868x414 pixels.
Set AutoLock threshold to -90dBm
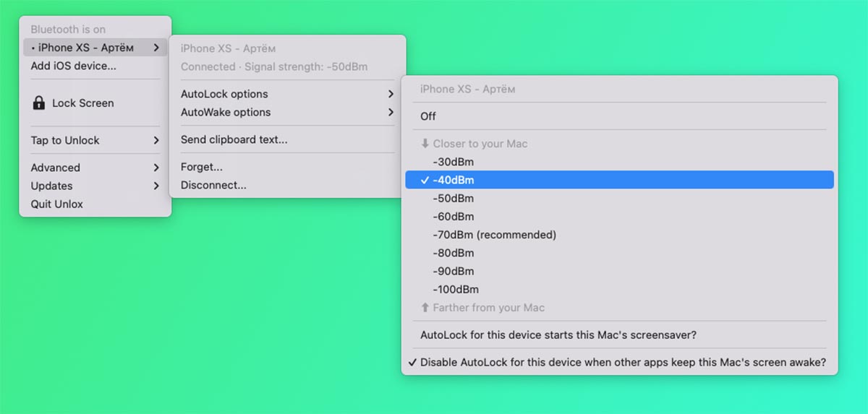620,271
